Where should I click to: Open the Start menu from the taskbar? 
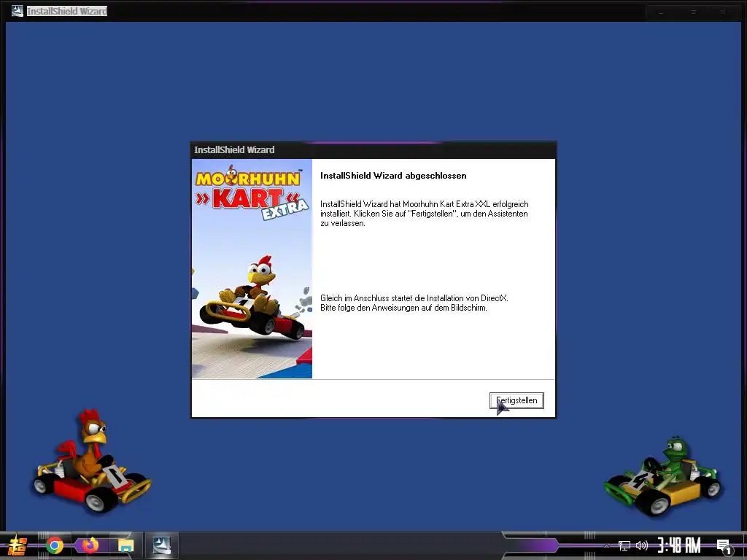(18, 545)
